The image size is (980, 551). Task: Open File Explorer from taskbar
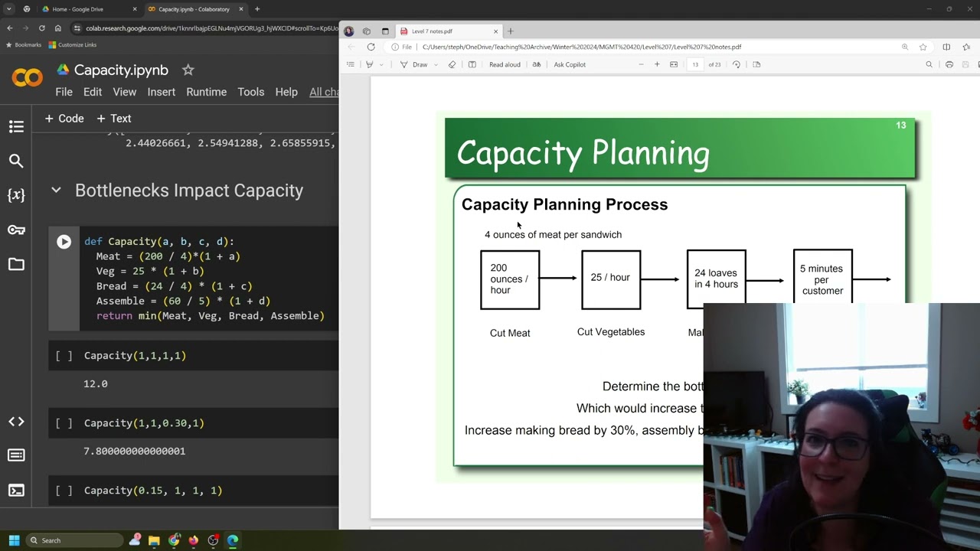coord(155,540)
